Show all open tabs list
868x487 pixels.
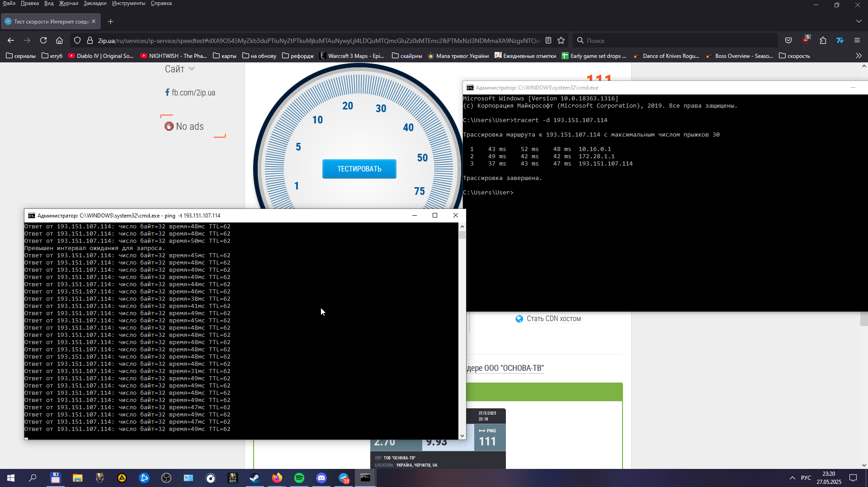pyautogui.click(x=859, y=21)
